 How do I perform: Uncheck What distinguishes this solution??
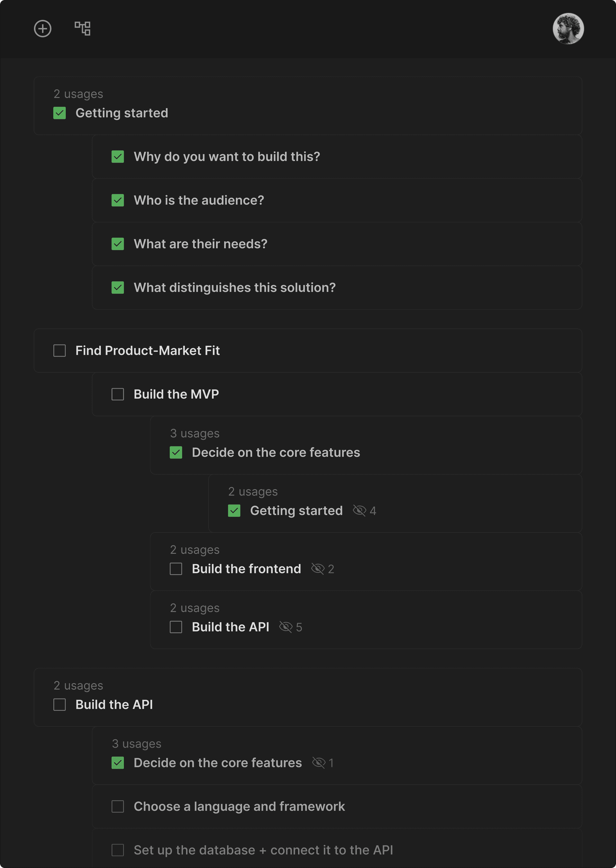click(118, 288)
